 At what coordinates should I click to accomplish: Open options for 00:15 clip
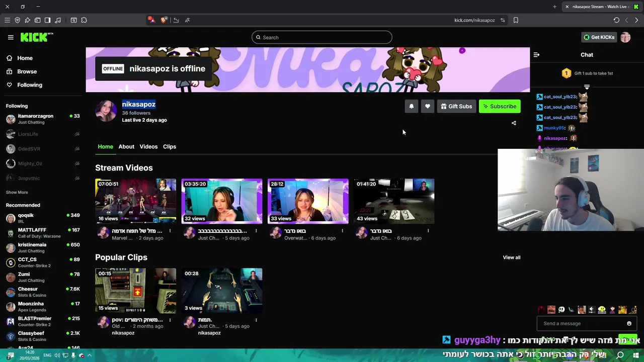pos(170,320)
